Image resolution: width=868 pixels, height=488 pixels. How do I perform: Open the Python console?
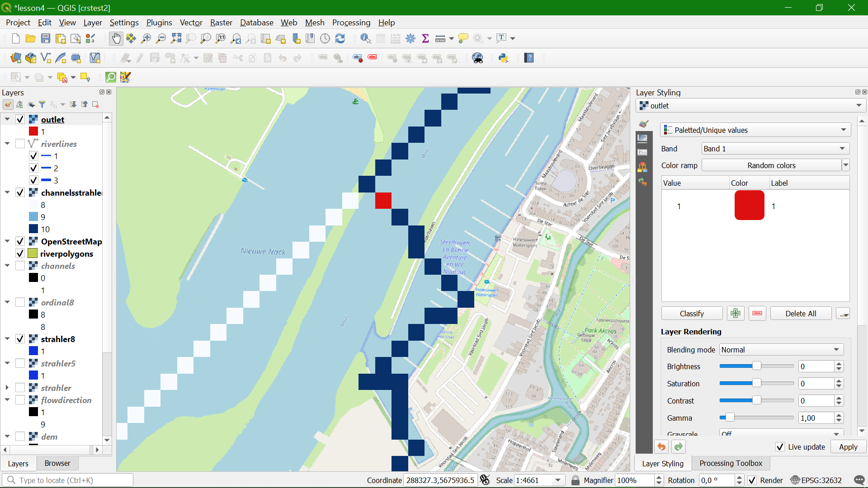504,58
